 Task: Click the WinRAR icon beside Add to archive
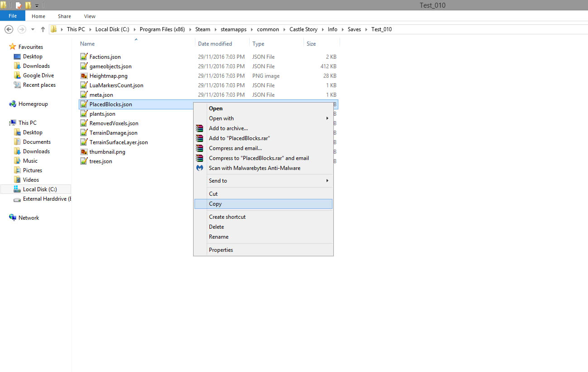(199, 128)
